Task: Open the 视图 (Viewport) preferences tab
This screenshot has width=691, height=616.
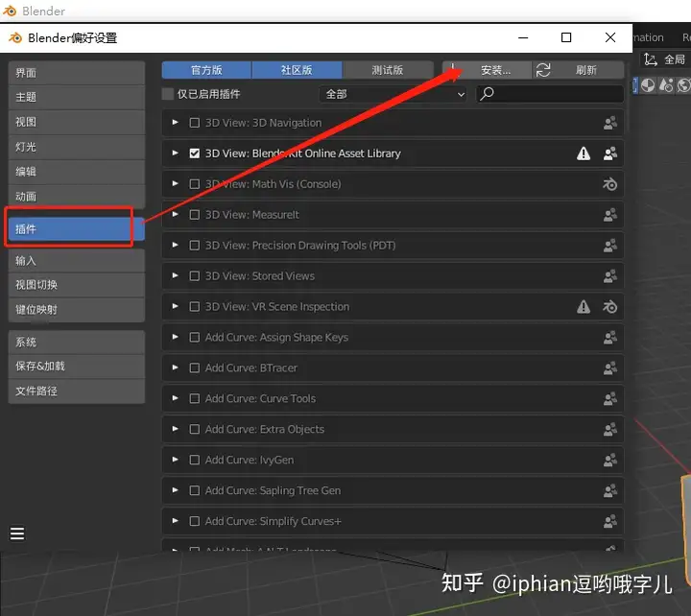Action: (77, 123)
